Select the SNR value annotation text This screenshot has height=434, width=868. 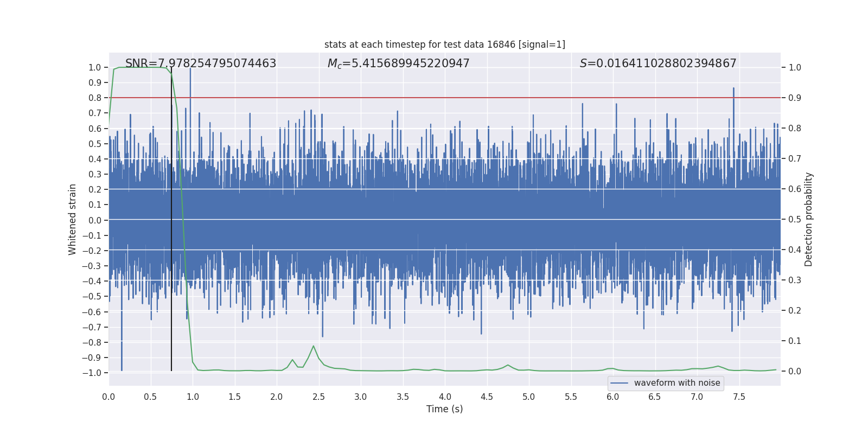[201, 63]
